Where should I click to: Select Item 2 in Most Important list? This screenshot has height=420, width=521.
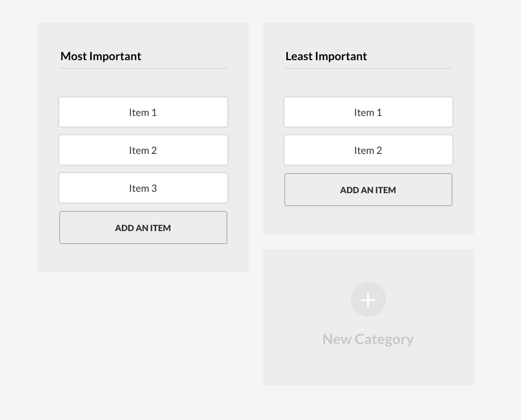pyautogui.click(x=143, y=150)
